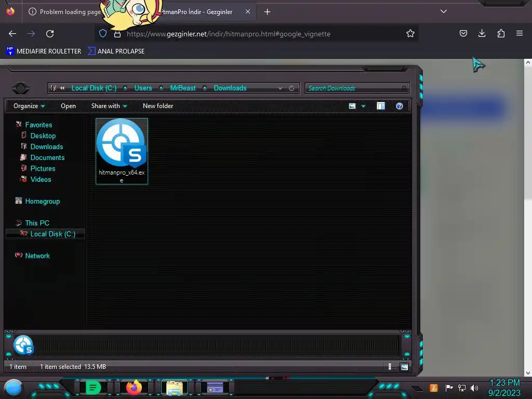
Task: Open the green notes app on taskbar
Action: point(93,388)
